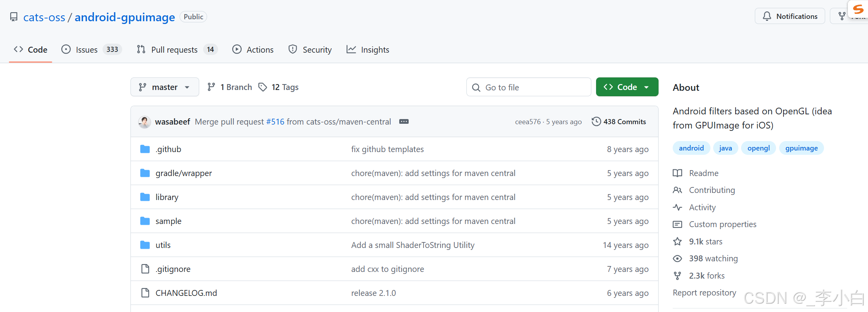
Task: Click the history clock icon beside Commits
Action: (x=596, y=122)
